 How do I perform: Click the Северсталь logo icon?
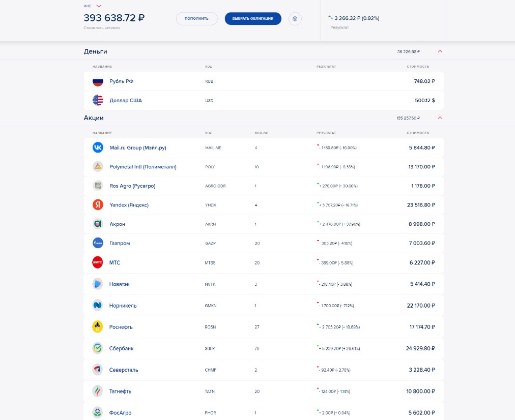click(98, 370)
